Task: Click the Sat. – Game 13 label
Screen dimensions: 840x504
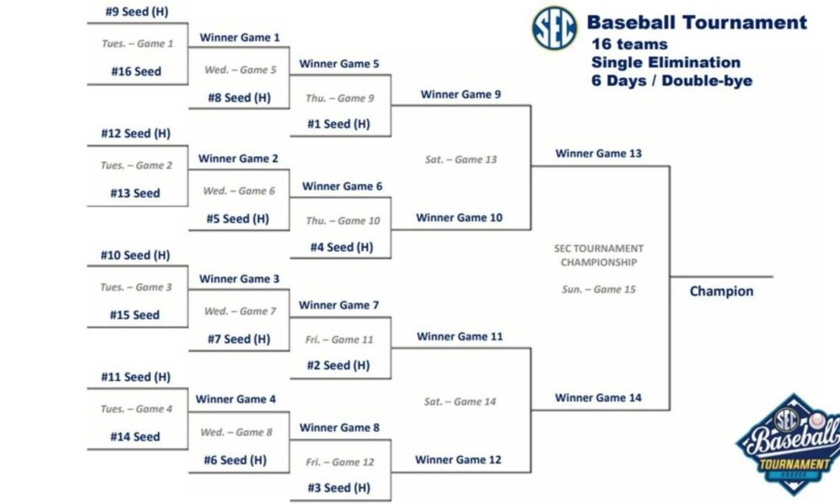Action: click(x=460, y=159)
